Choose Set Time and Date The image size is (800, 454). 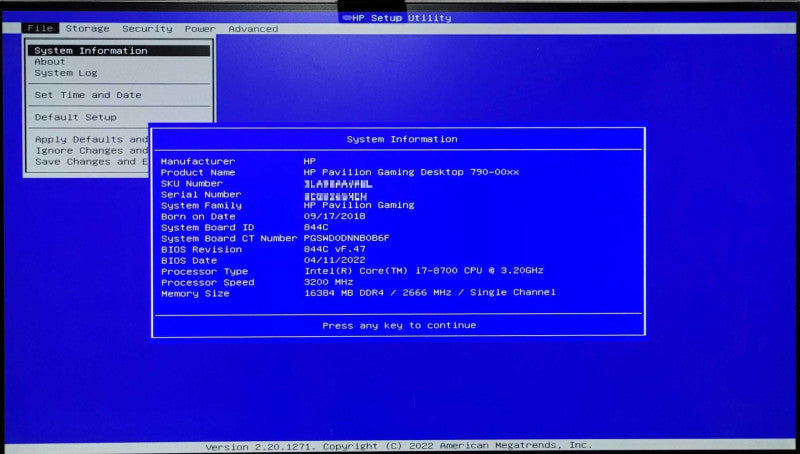[88, 95]
